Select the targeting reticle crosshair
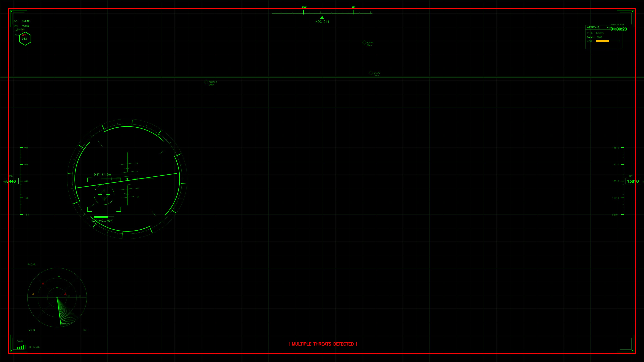The height and width of the screenshot is (362, 644). click(x=104, y=195)
